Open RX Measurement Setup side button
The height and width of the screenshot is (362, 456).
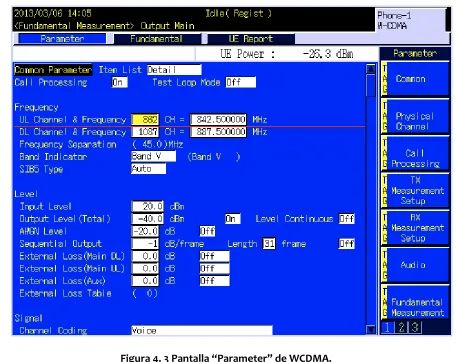pyautogui.click(x=415, y=228)
